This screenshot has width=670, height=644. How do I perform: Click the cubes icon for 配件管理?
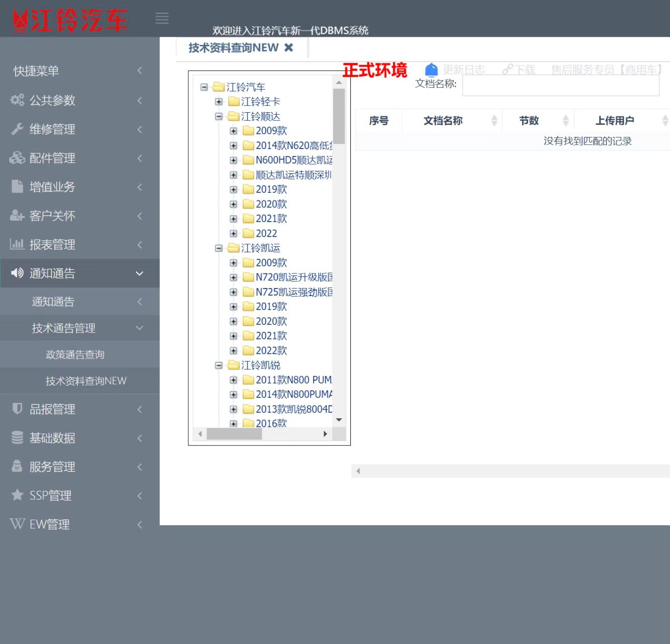pyautogui.click(x=18, y=158)
